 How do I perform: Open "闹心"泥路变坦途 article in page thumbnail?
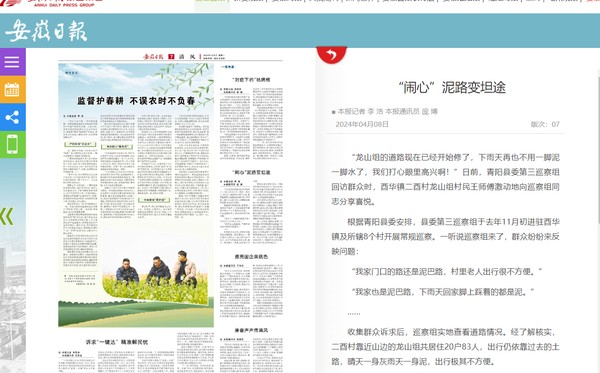pyautogui.click(x=251, y=173)
